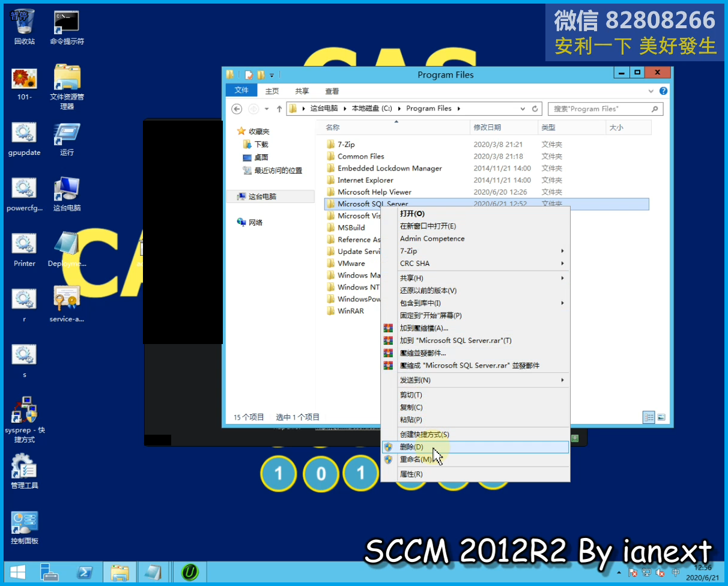
Task: Switch to the 主页 ribbon tab
Action: click(272, 91)
